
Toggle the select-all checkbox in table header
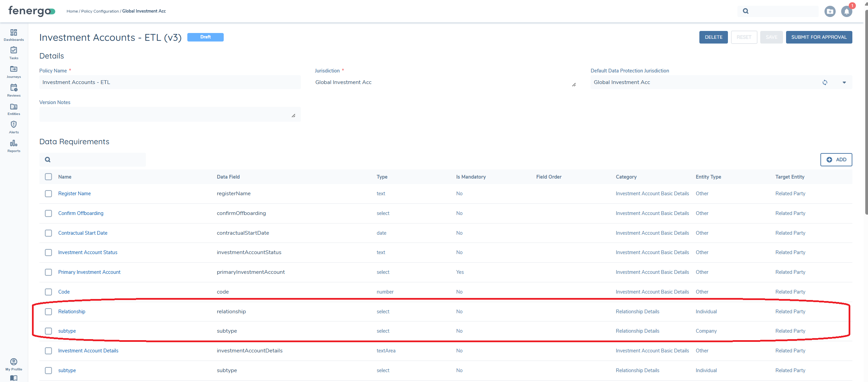49,177
